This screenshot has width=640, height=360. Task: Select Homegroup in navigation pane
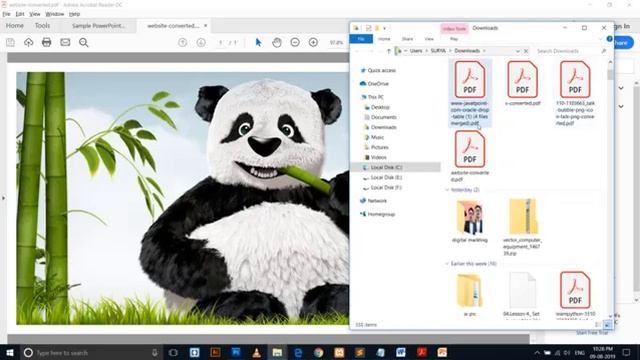pyautogui.click(x=381, y=214)
